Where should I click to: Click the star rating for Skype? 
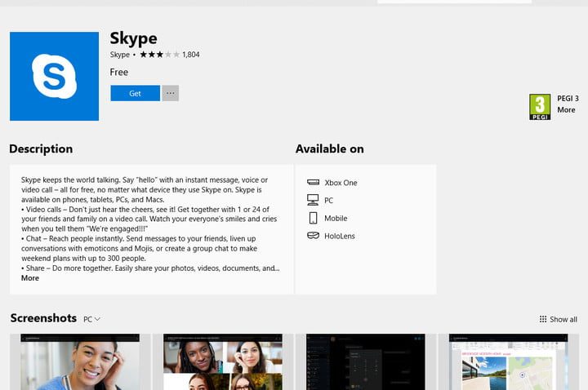coord(158,55)
